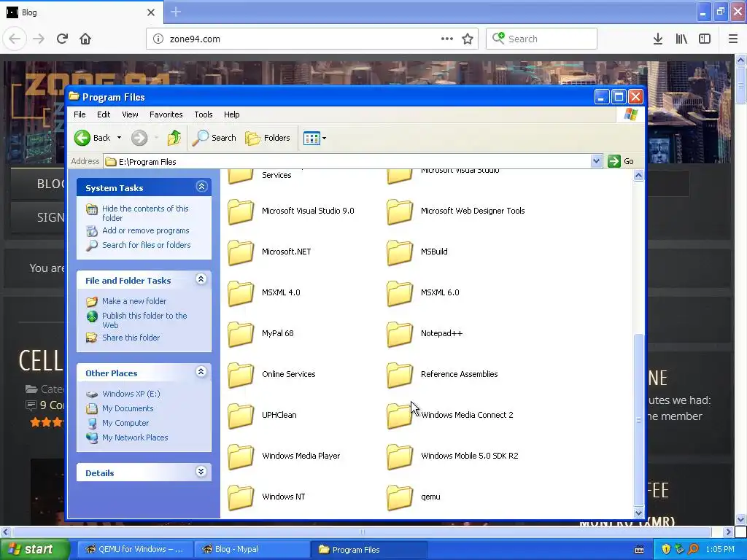Toggle the Folders pane button
Viewport: 747px width, 560px height.
click(268, 138)
